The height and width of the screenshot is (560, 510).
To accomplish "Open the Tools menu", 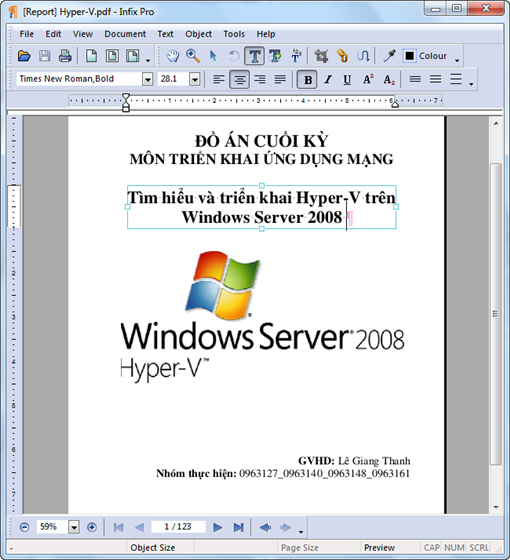I will 234,34.
